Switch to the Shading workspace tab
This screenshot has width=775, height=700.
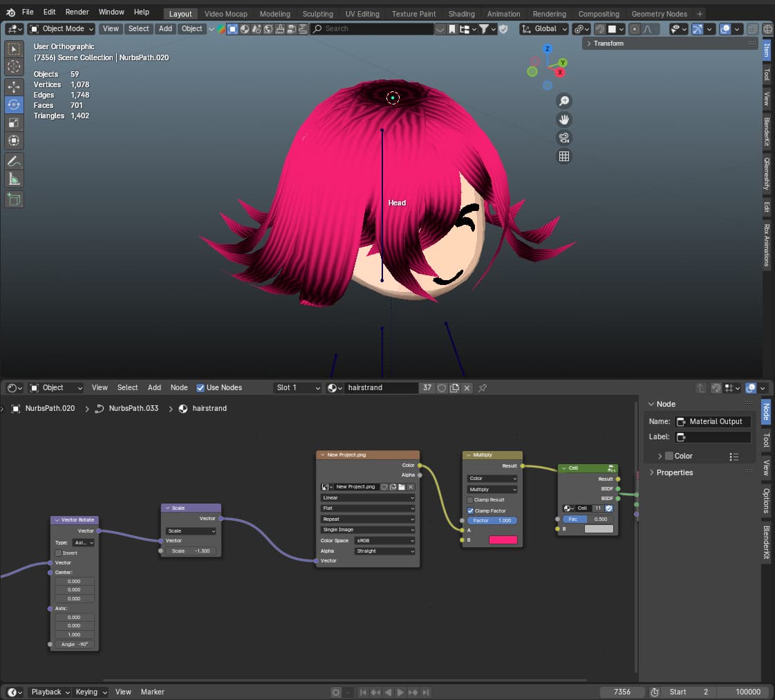(x=461, y=13)
